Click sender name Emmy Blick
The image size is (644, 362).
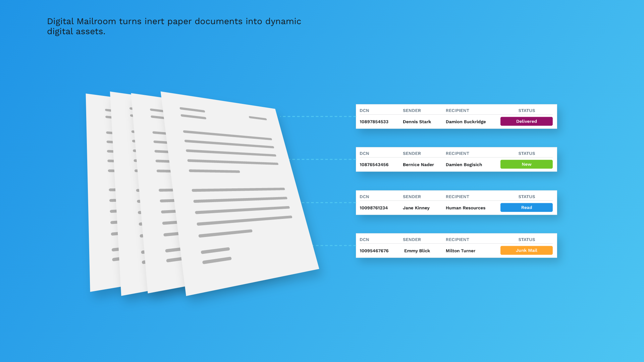tap(417, 251)
